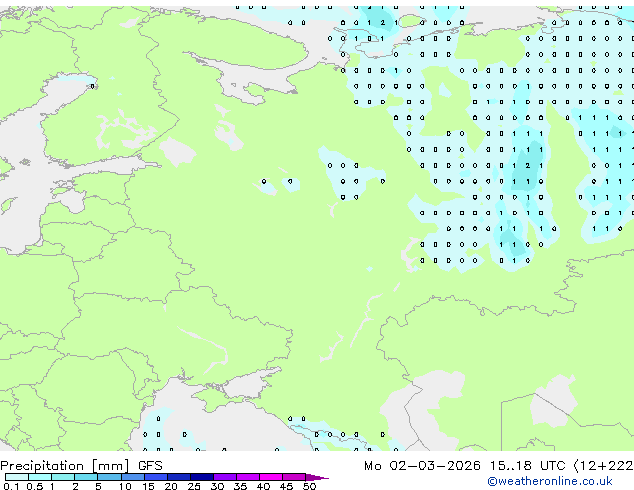Click the '15..18 UTC' time label
This screenshot has width=634, height=490.
click(x=527, y=466)
